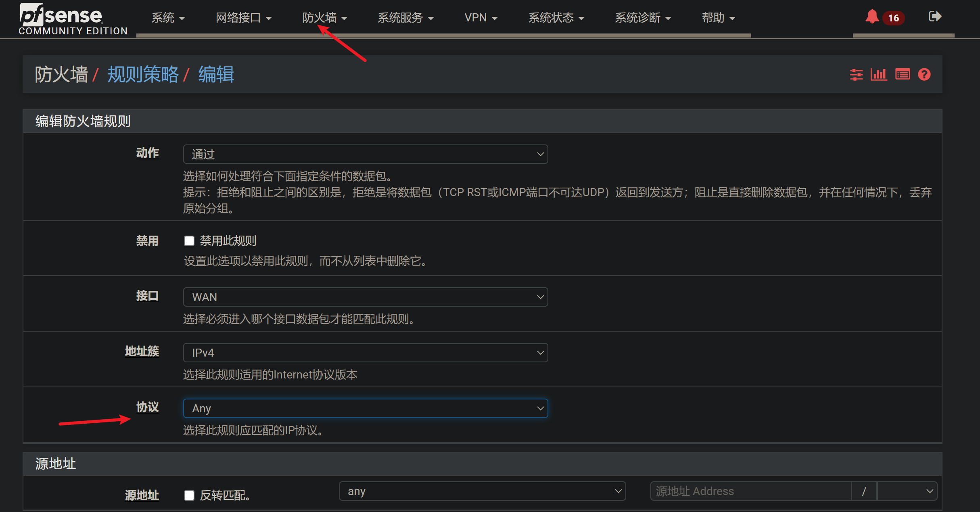Screen dimensions: 980x512
Task: Enable the 禁用此规则 checkbox
Action: coord(189,241)
